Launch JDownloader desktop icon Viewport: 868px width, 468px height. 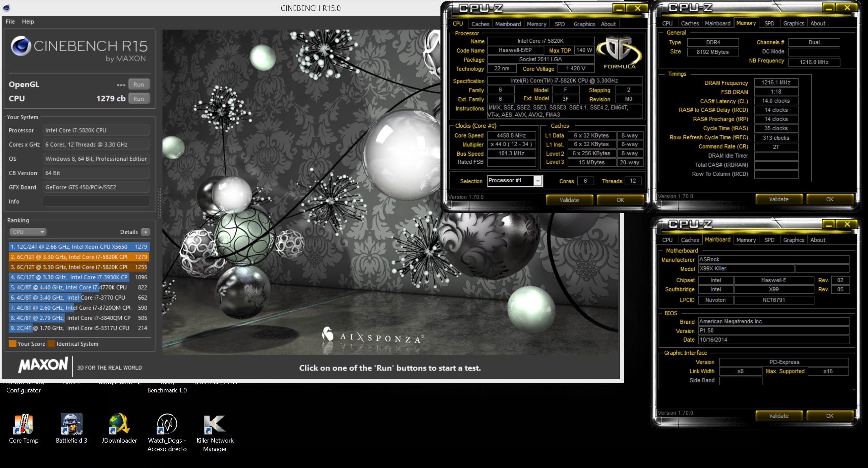pyautogui.click(x=119, y=428)
